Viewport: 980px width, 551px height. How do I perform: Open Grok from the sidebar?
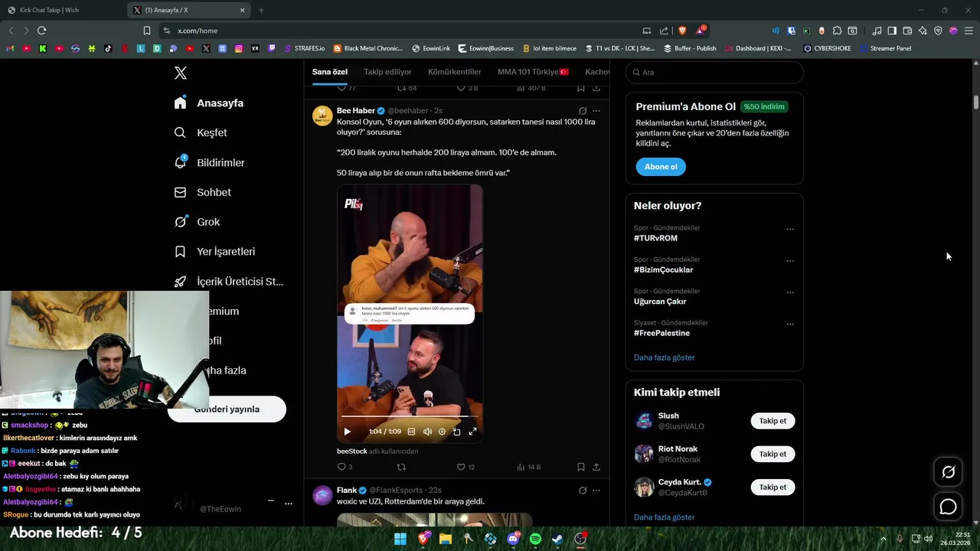pos(197,222)
